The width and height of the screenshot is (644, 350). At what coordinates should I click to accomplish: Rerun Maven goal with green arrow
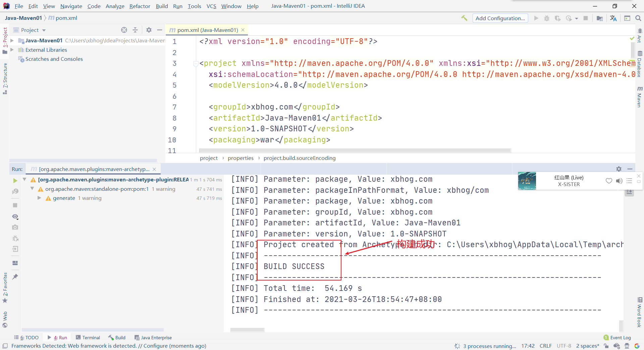(x=15, y=181)
